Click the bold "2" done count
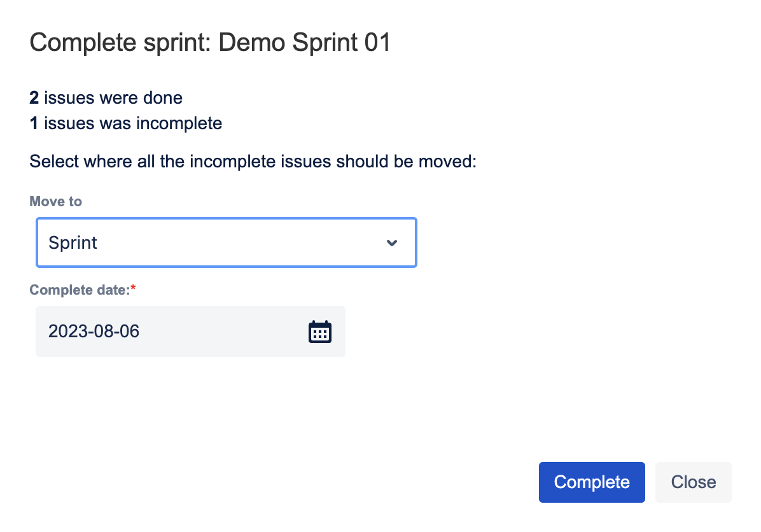Viewport: 761px width, 532px height. 34,98
